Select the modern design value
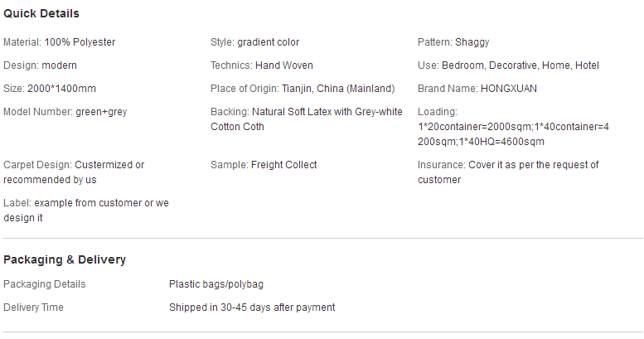 click(59, 65)
